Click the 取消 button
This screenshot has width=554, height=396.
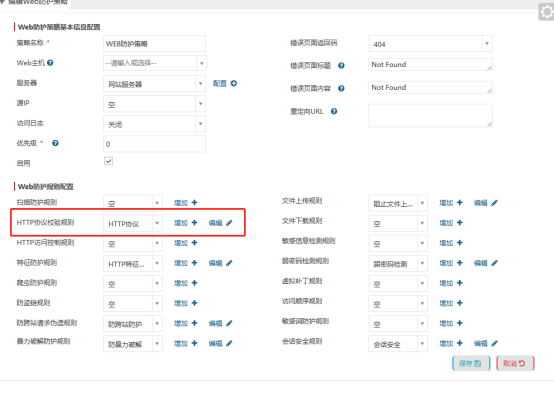tap(515, 363)
